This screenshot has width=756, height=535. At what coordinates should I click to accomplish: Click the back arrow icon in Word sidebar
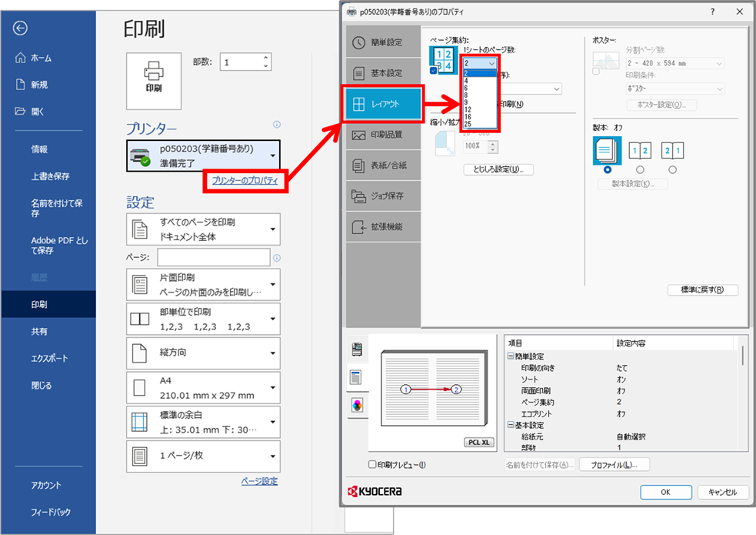point(21,28)
